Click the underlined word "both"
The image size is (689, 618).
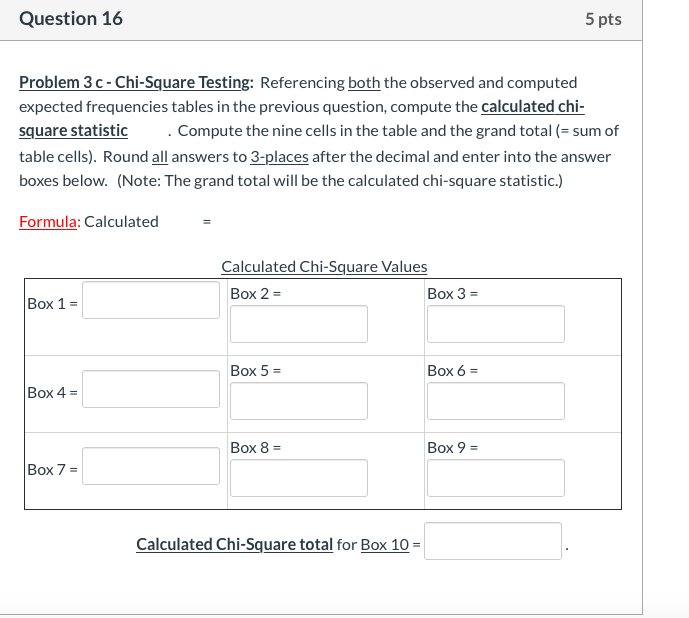364,83
